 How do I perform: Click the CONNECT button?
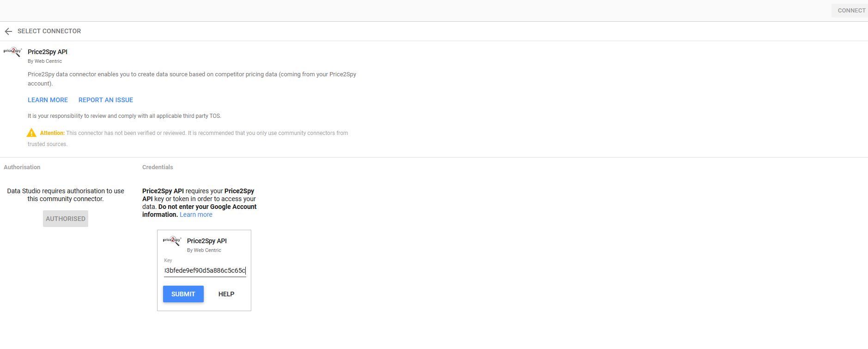coord(851,11)
